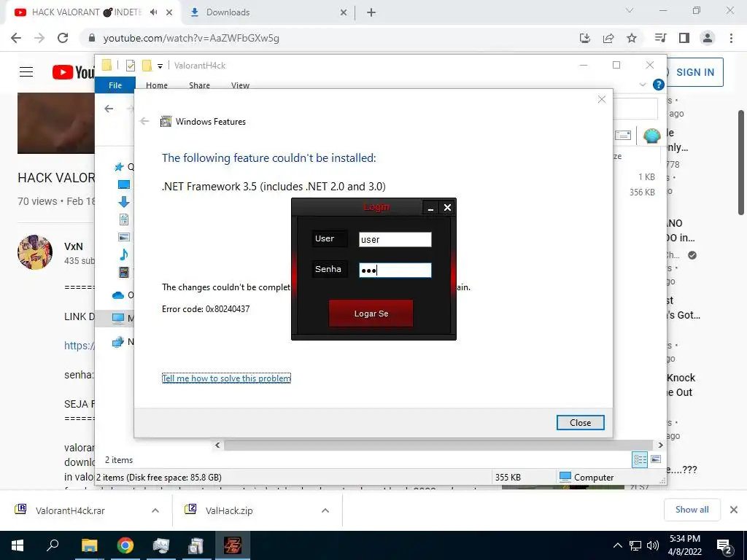Select Downloads arrow in navigation pane
The width and height of the screenshot is (747, 560).
[124, 202]
